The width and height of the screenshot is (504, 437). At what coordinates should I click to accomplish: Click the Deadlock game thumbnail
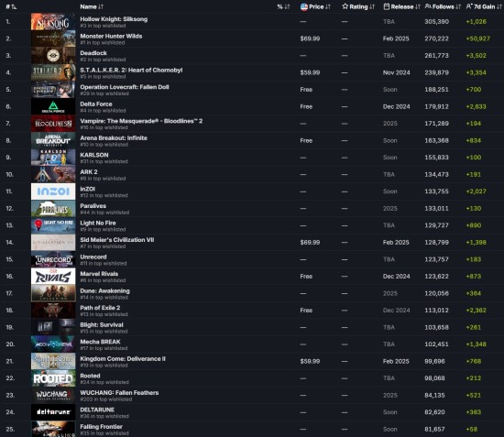click(53, 56)
